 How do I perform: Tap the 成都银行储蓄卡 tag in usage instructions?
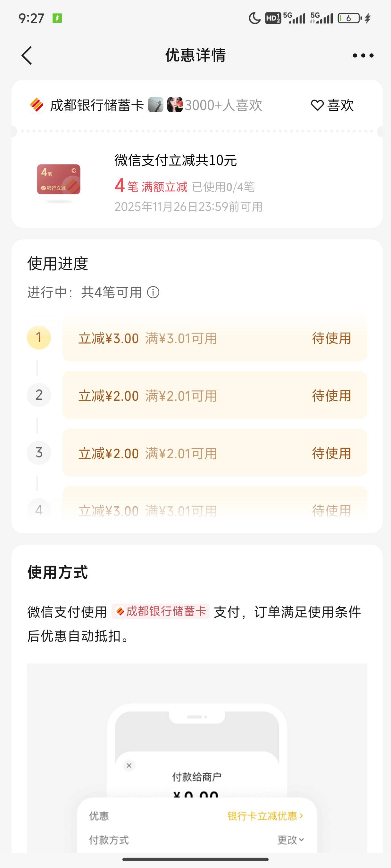pos(161,611)
